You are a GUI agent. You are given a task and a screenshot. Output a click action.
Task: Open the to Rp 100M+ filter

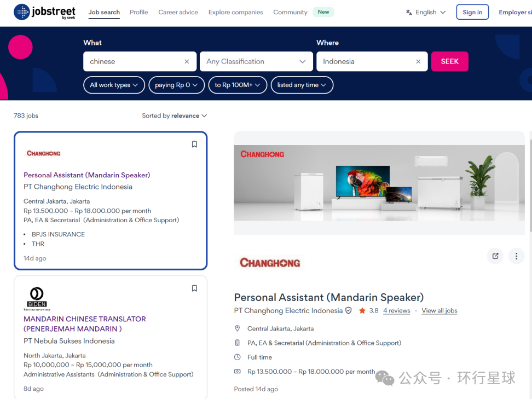click(238, 85)
